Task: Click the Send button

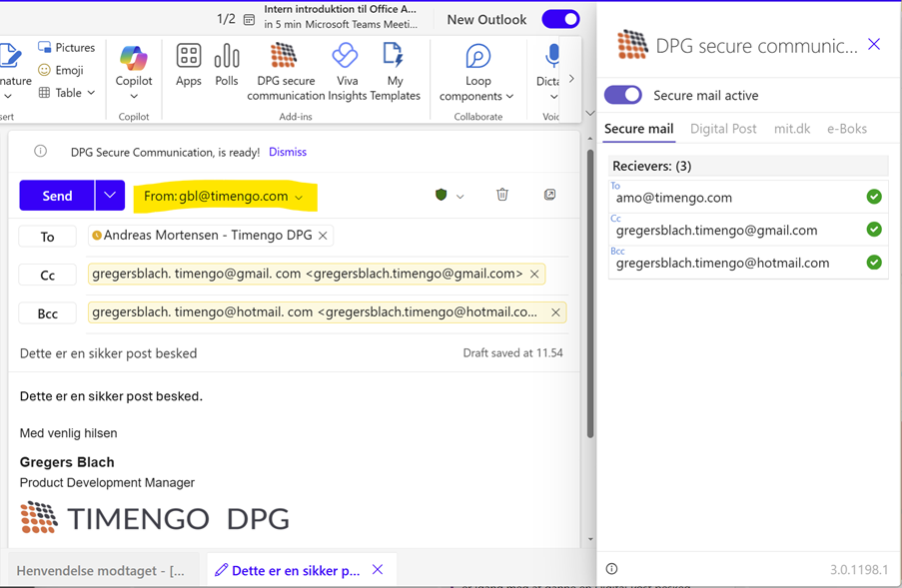Action: 57,196
